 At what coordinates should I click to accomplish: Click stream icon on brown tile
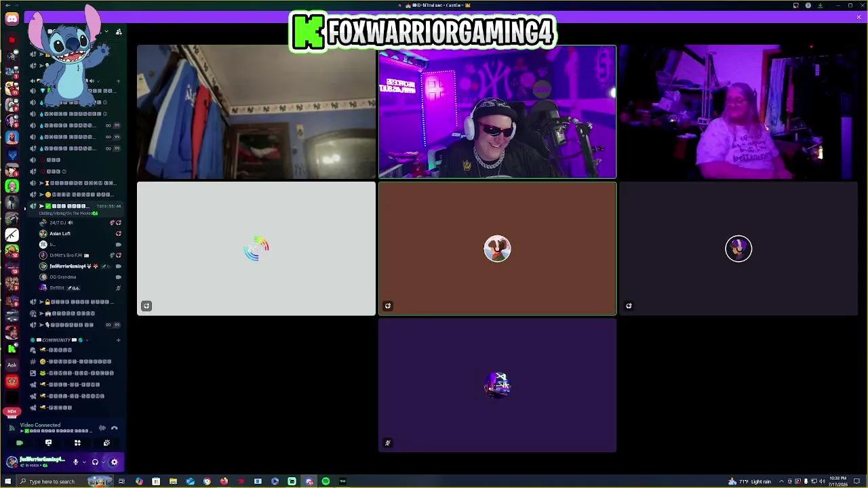point(387,306)
